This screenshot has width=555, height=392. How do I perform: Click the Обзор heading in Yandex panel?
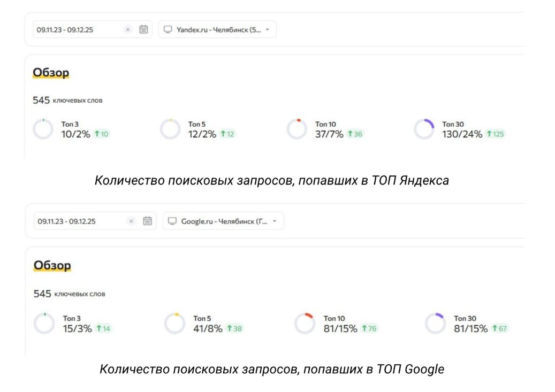click(x=51, y=73)
